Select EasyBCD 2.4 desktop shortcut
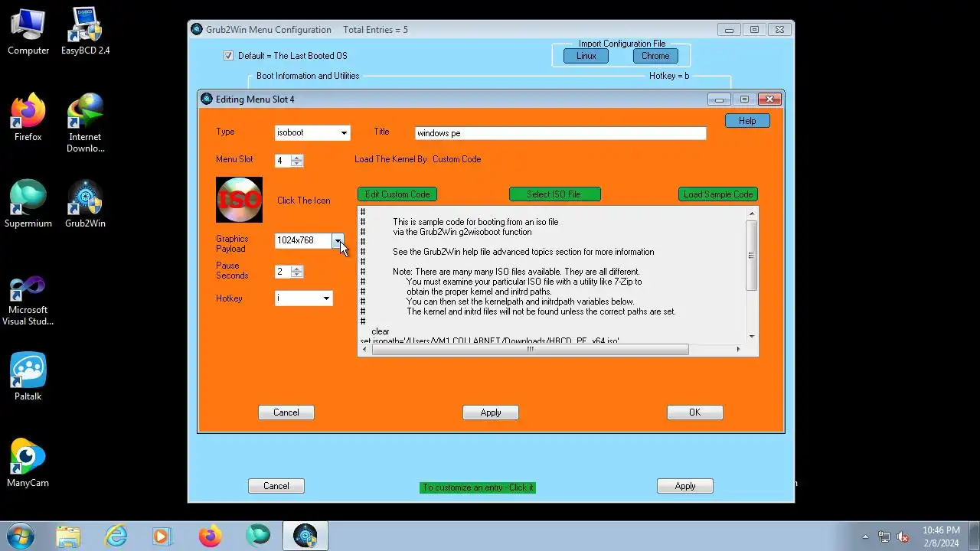 point(85,32)
